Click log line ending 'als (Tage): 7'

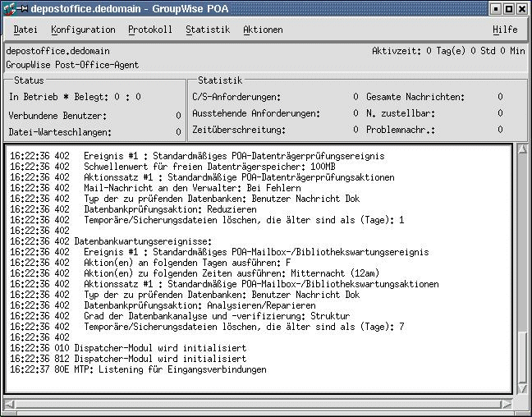tap(207, 327)
